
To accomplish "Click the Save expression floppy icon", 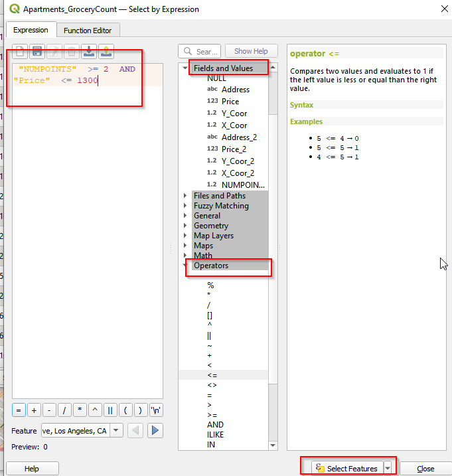I will tap(37, 51).
